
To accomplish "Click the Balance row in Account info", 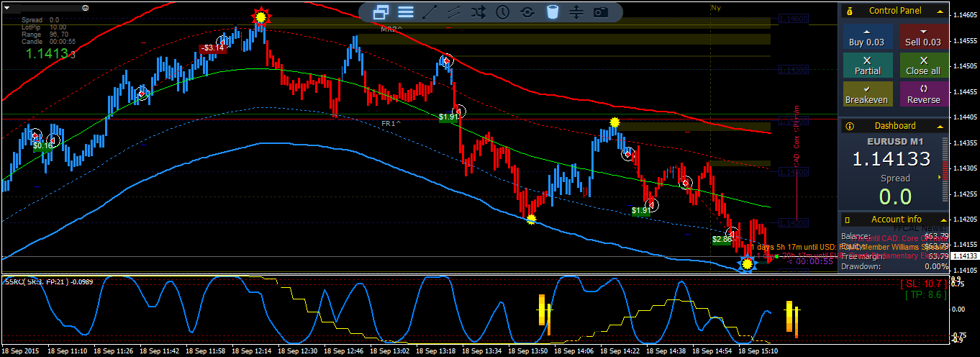I will [x=895, y=236].
